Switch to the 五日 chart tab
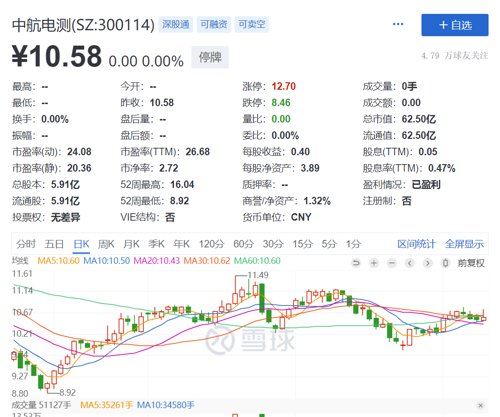 pyautogui.click(x=54, y=244)
